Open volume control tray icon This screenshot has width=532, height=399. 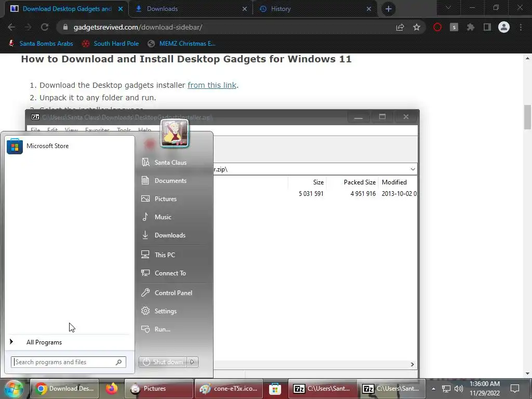tap(459, 389)
